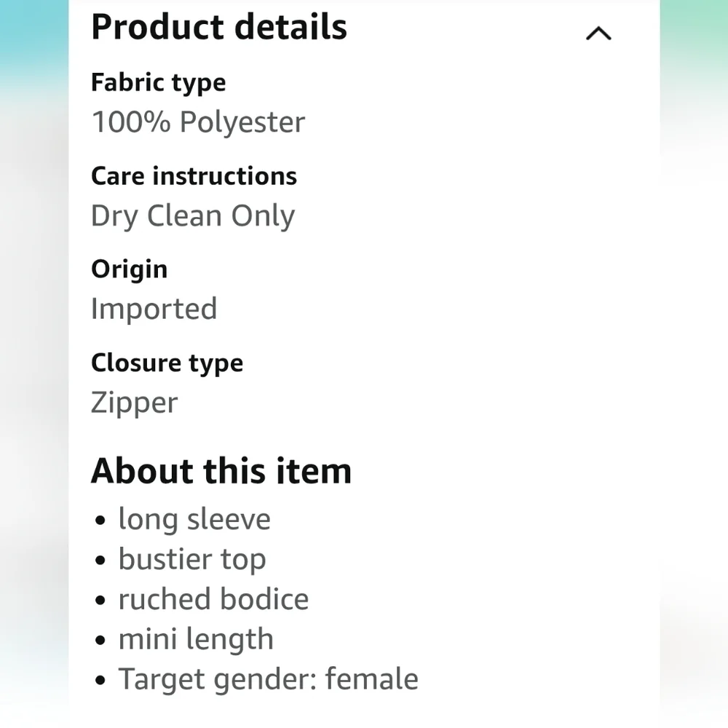The height and width of the screenshot is (728, 728).
Task: Click the ruched bodice bullet text
Action: 213,600
